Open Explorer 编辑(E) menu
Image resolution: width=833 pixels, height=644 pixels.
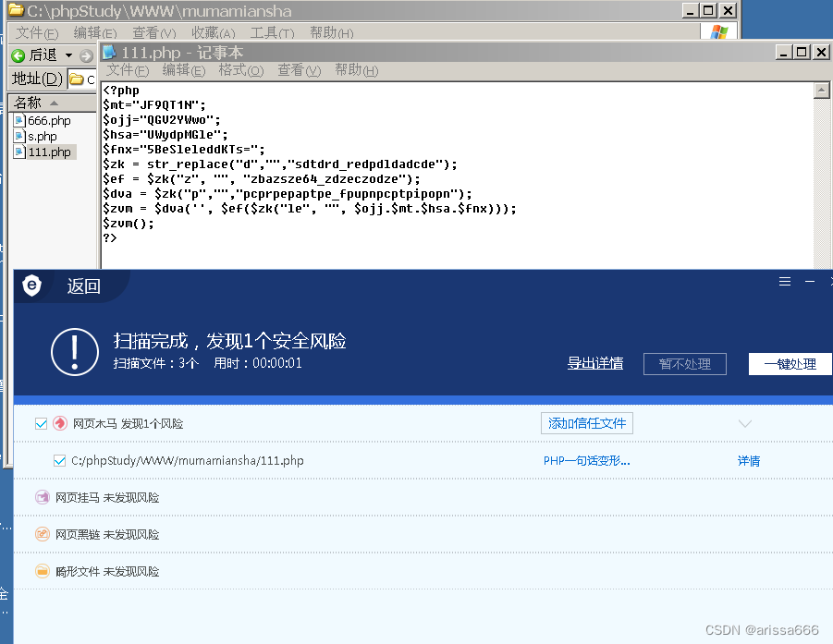[x=95, y=33]
